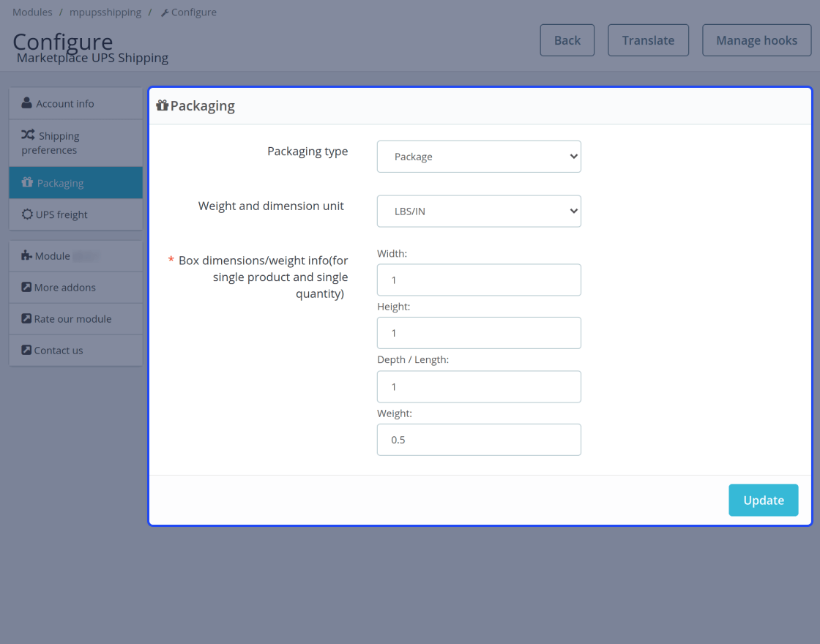Click the Box dimensions/weight info label
The image size is (820, 644).
coord(263,277)
